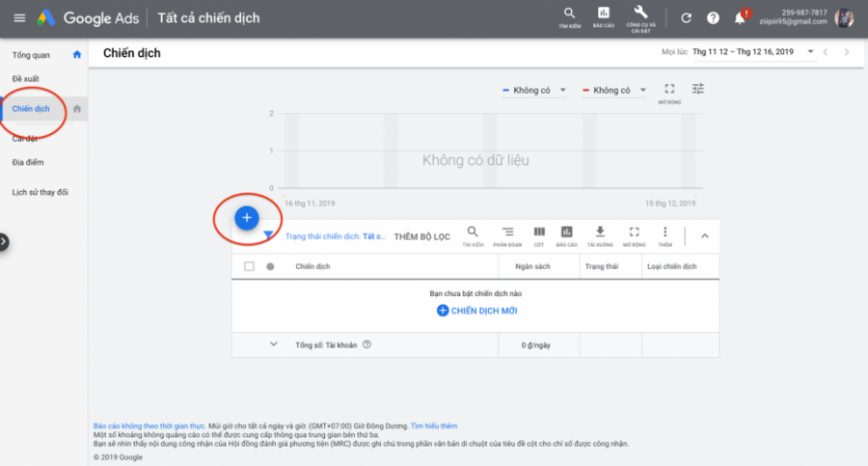This screenshot has height=466, width=868.
Task: Open Lịch sử thay đổi in sidebar
Action: [40, 192]
